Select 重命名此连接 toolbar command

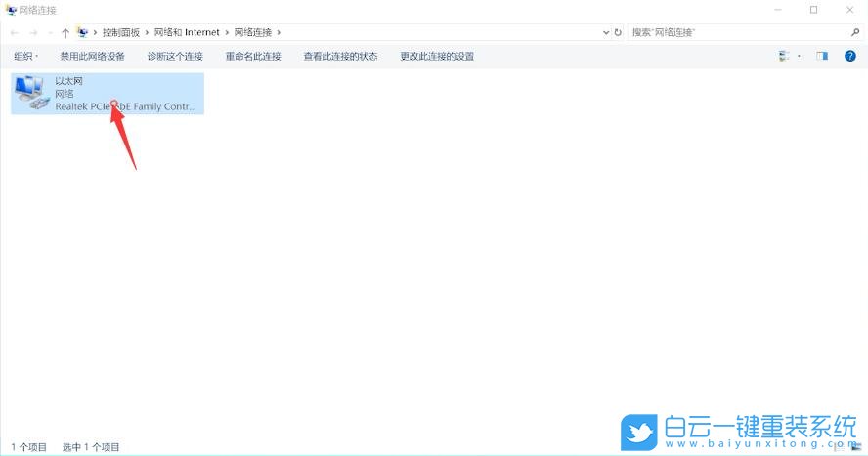tap(253, 56)
